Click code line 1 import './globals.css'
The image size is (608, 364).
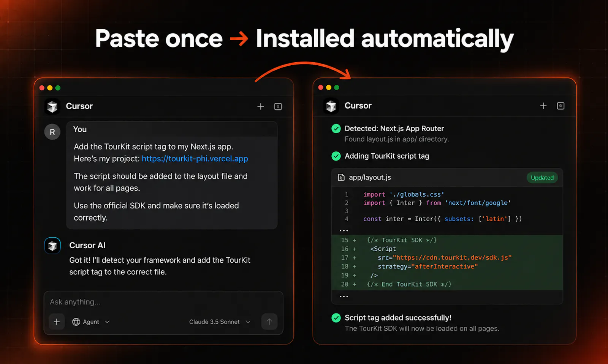coord(404,194)
